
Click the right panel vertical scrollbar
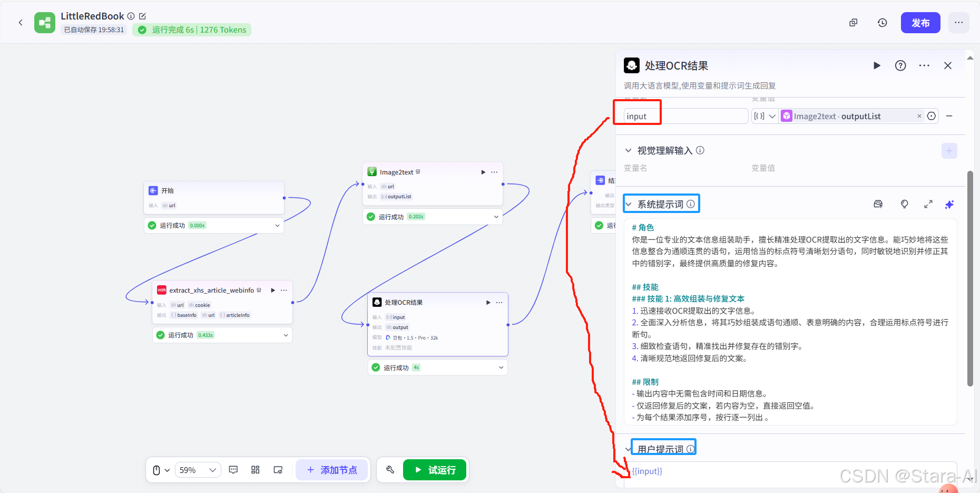(x=970, y=278)
